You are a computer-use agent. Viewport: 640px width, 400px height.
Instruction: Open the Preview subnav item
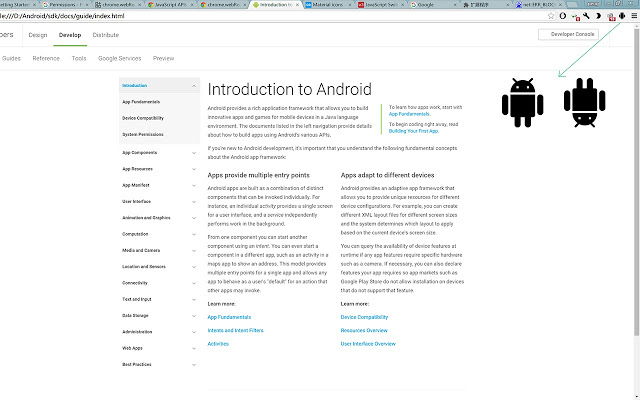click(164, 58)
